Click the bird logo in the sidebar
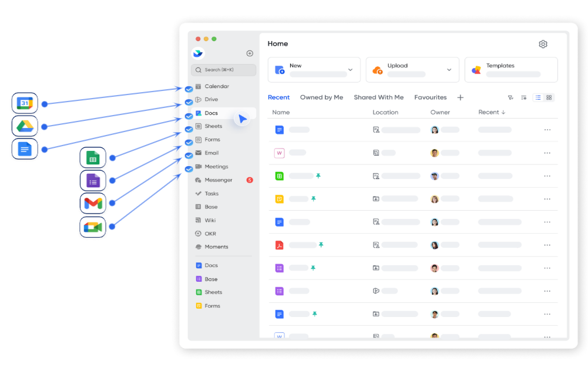 tap(198, 53)
